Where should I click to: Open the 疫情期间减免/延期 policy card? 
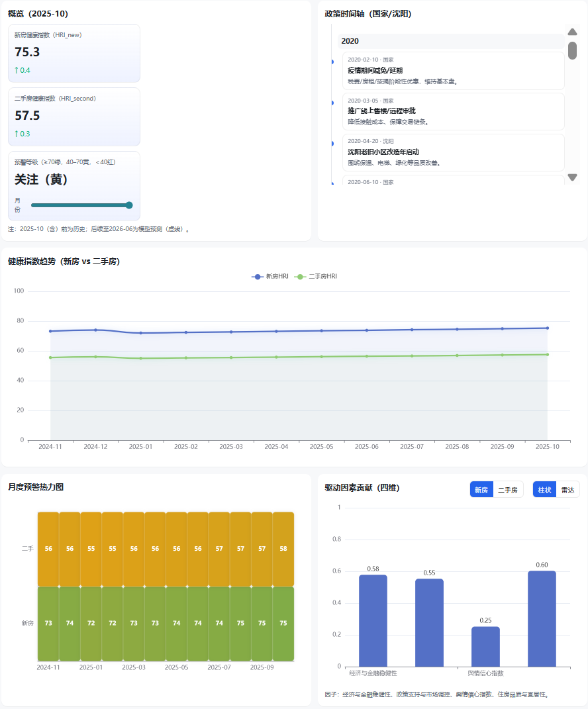[453, 71]
